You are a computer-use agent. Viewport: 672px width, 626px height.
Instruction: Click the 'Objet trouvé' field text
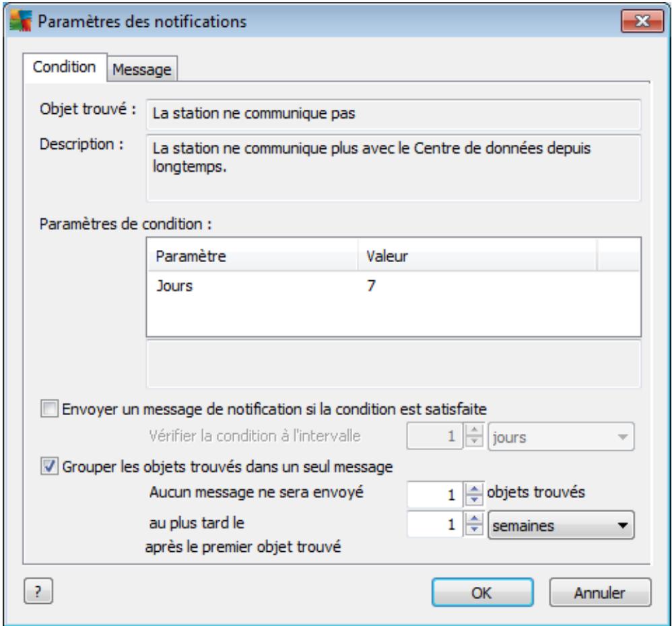click(x=393, y=114)
